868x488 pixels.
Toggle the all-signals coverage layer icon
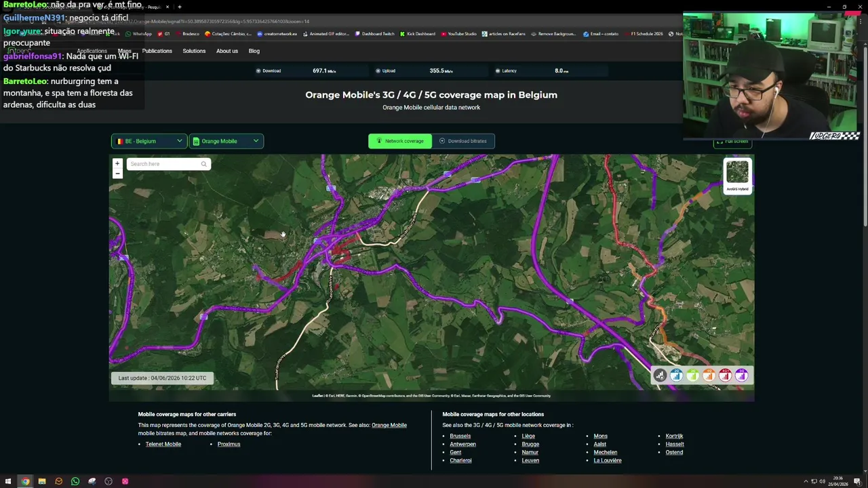660,375
